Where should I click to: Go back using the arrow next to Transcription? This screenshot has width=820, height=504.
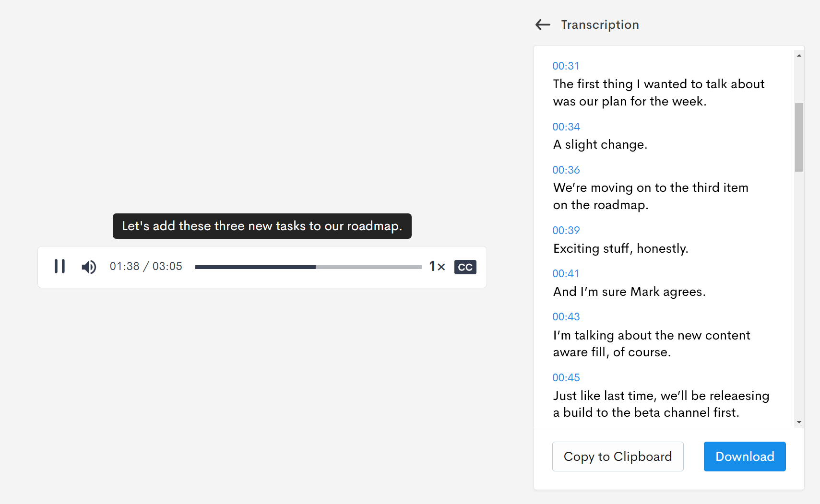(x=542, y=24)
